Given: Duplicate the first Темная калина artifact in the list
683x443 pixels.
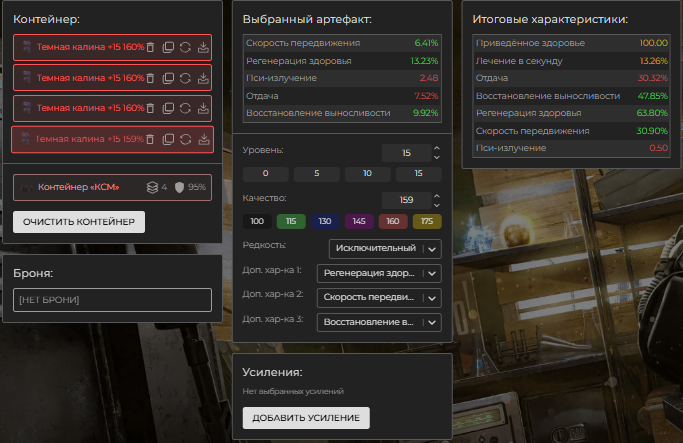Looking at the screenshot, I should (x=168, y=47).
